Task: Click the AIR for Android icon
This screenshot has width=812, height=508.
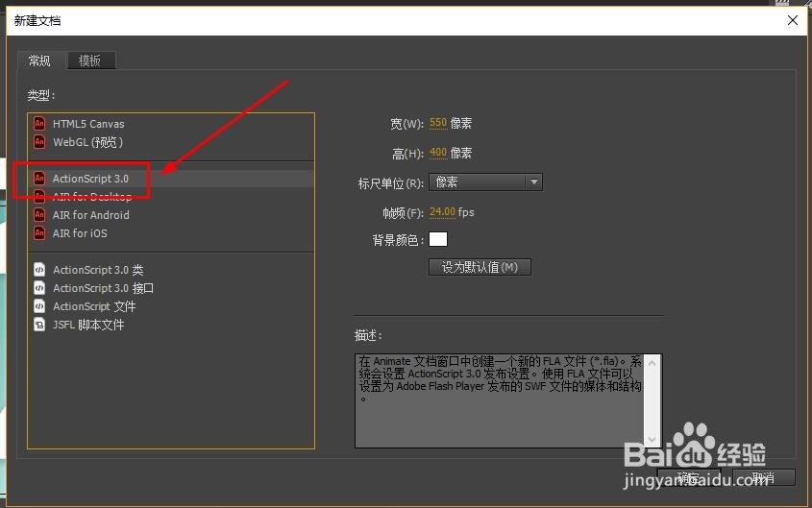Action: [x=39, y=215]
